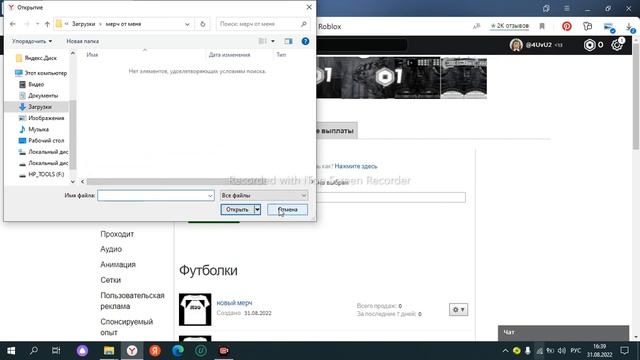Screen dimensions: 640x360
Task: Open the Все файлы file type dropdown
Action: pyautogui.click(x=264, y=196)
